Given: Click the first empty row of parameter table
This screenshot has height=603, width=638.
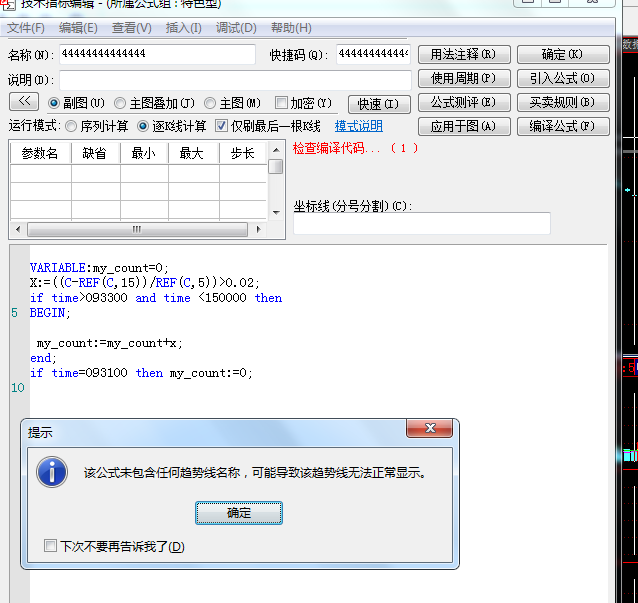Looking at the screenshot, I should (x=138, y=173).
